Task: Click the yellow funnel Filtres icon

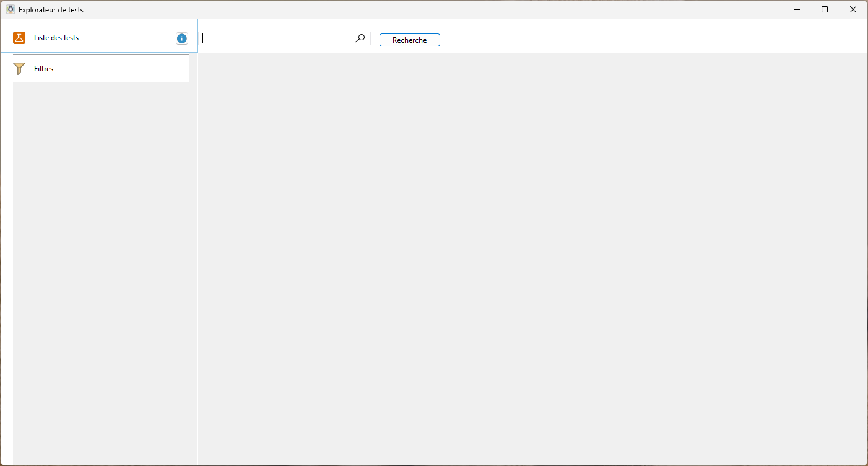Action: coord(19,69)
